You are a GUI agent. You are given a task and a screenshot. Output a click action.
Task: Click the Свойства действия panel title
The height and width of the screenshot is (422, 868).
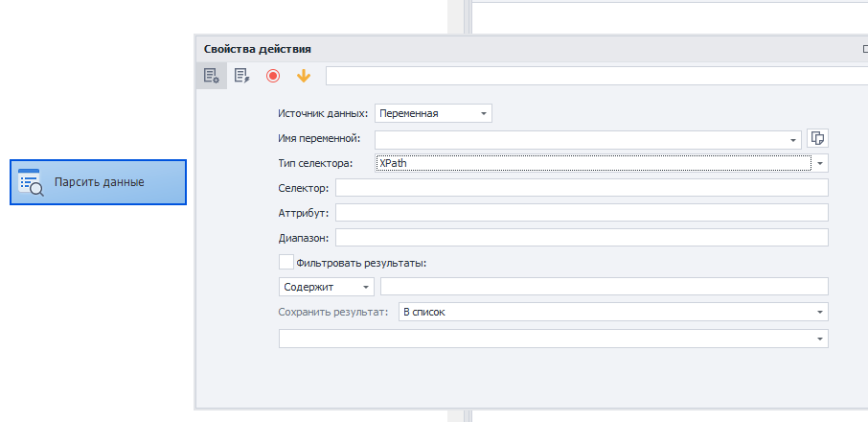(x=258, y=49)
